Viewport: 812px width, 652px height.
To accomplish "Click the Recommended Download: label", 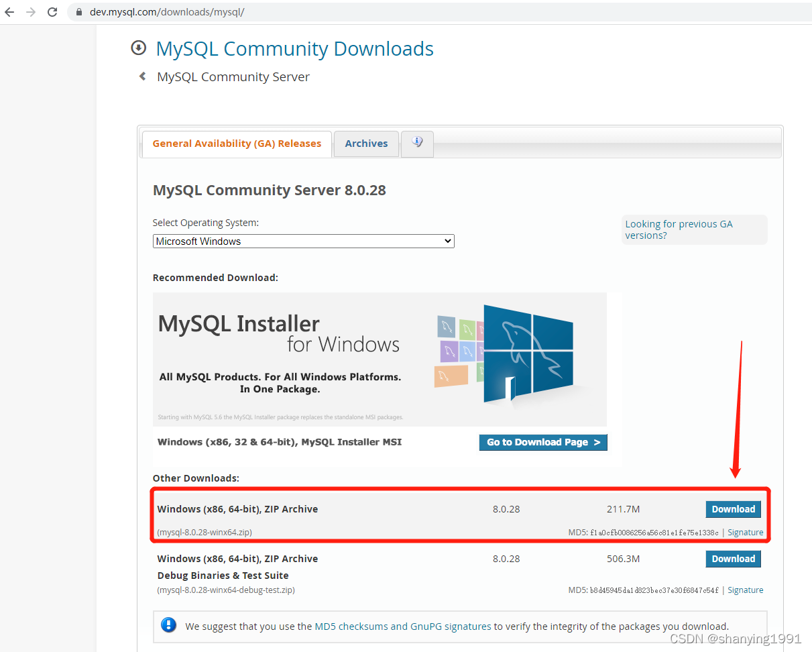I will coord(215,278).
